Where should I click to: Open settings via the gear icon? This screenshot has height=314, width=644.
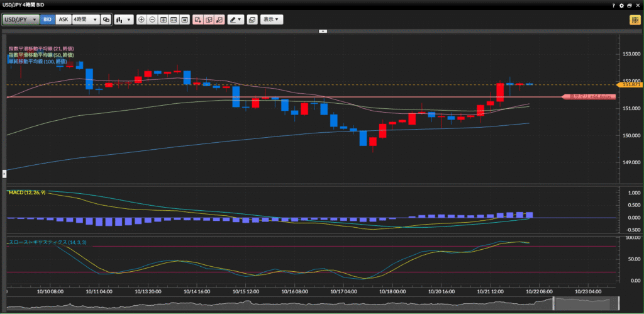pyautogui.click(x=621, y=5)
